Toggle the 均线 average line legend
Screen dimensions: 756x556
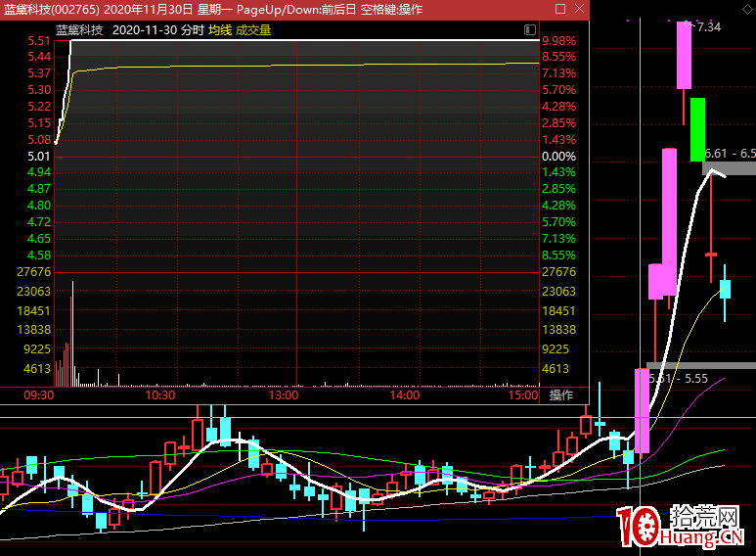220,30
